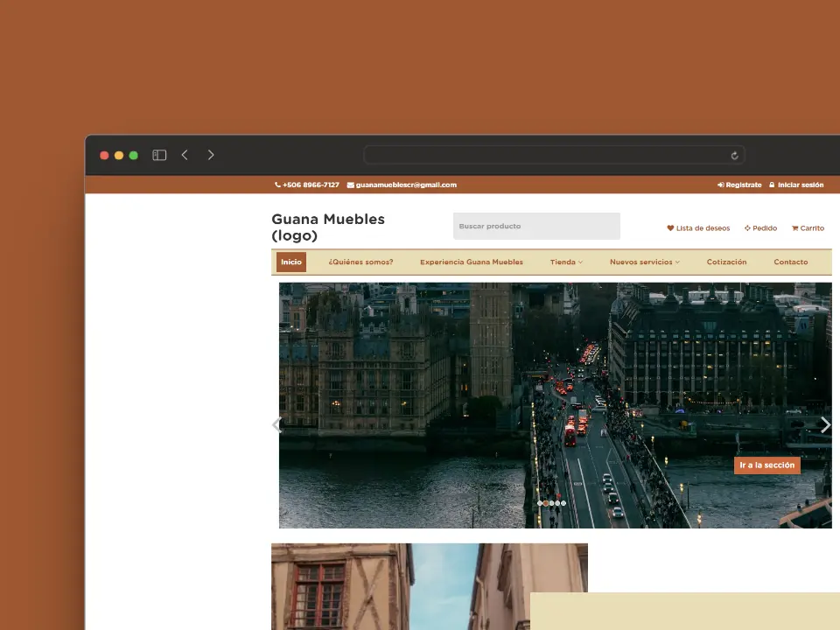Click the heart icon for Lista de deseos
Image resolution: width=840 pixels, height=630 pixels.
coord(670,228)
